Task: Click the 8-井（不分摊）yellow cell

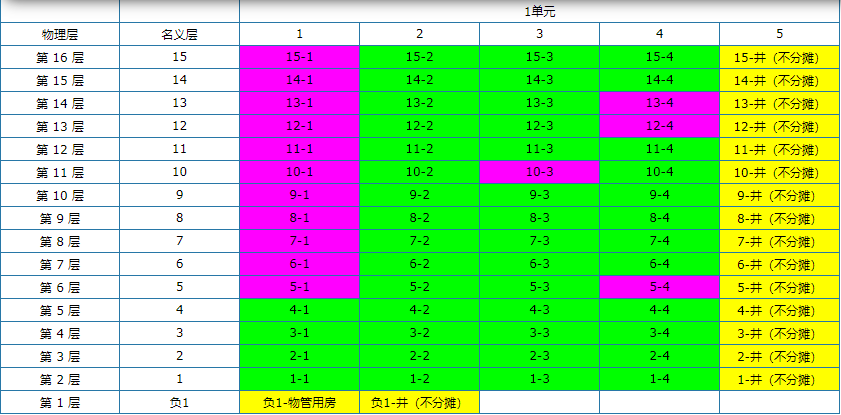Action: pyautogui.click(x=779, y=218)
